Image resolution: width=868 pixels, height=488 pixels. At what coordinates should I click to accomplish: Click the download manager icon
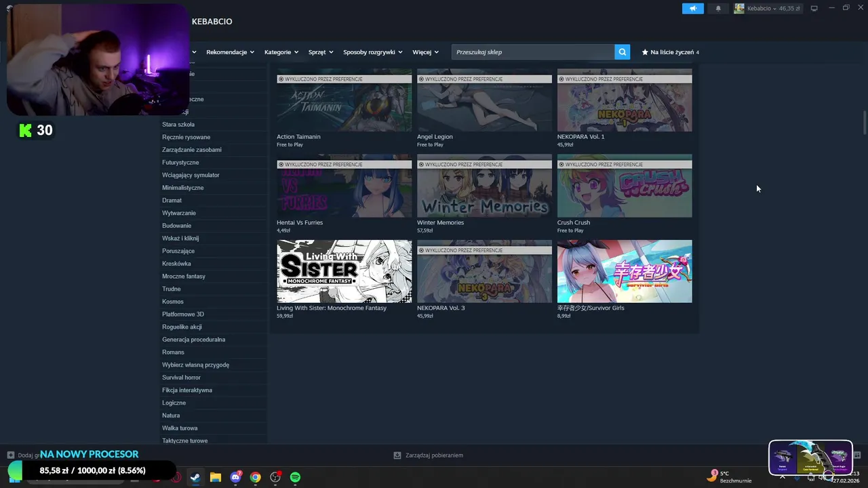pyautogui.click(x=397, y=455)
